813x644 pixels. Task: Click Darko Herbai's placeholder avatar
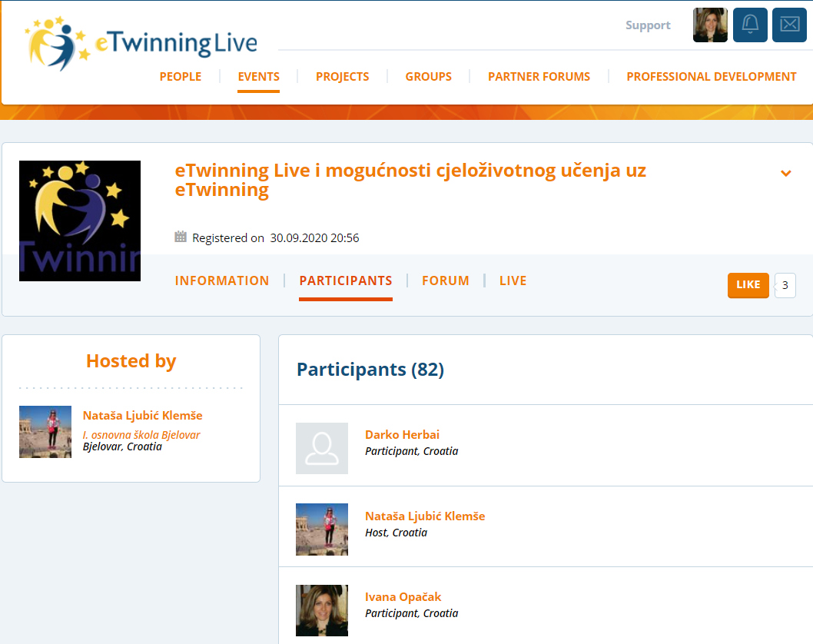tap(322, 449)
